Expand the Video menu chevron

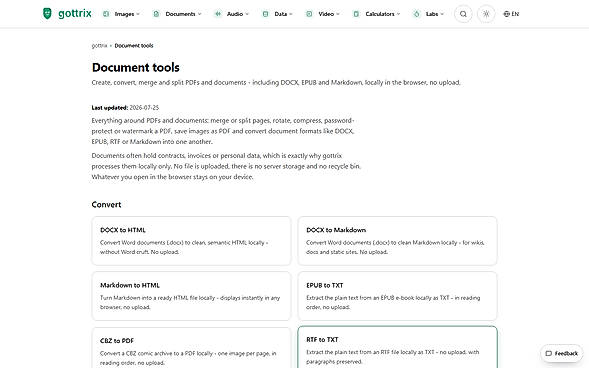pos(338,14)
